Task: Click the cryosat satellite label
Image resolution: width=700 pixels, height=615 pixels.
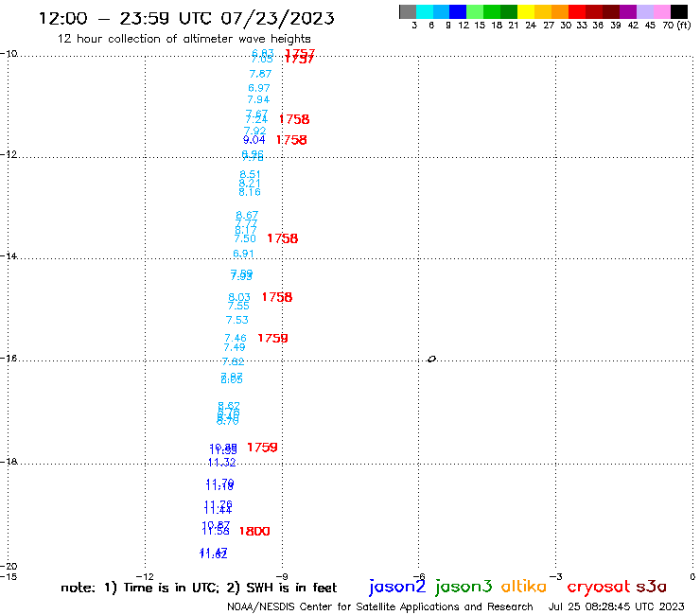Action: click(x=599, y=587)
